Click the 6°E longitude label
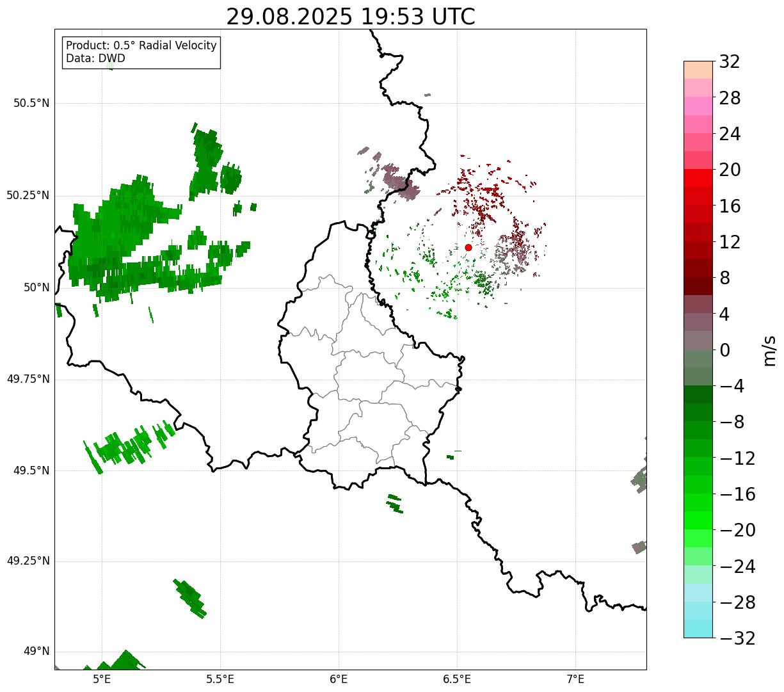784x692 pixels. point(339,680)
